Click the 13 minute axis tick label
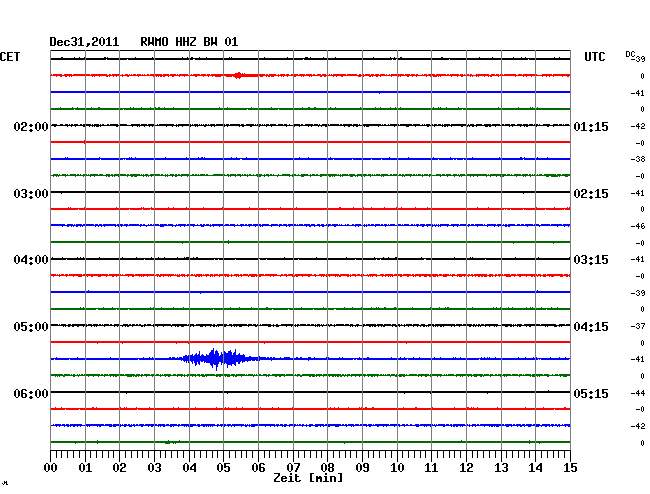The height and width of the screenshot is (494, 650). 501,467
